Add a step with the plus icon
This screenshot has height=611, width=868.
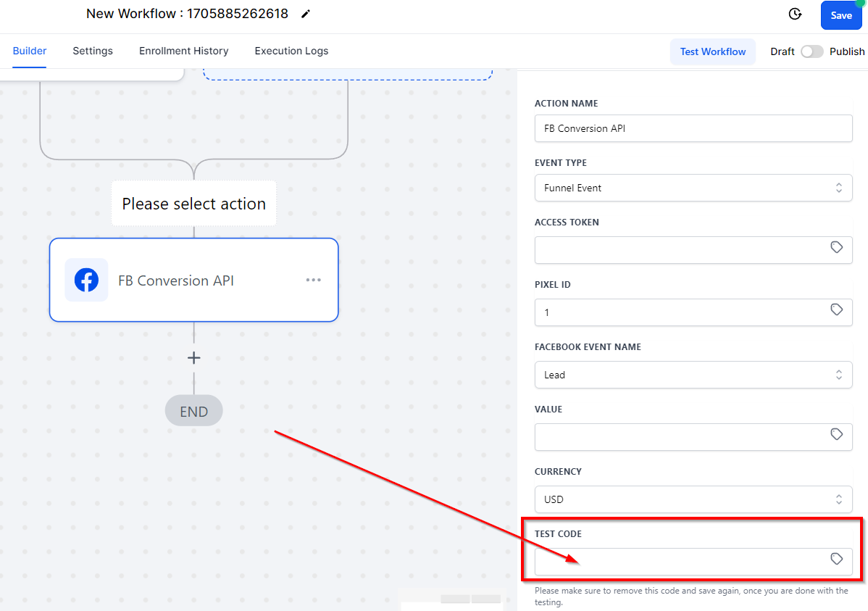point(193,358)
